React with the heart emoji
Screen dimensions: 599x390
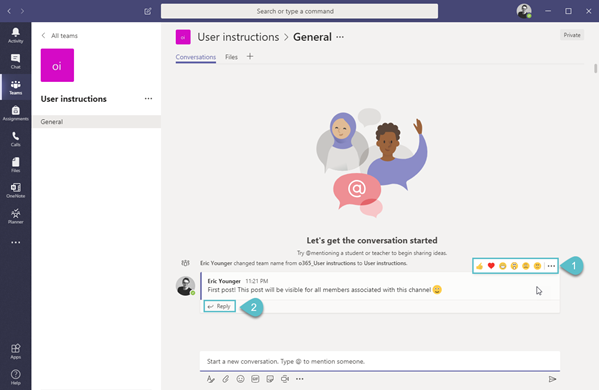pyautogui.click(x=491, y=266)
